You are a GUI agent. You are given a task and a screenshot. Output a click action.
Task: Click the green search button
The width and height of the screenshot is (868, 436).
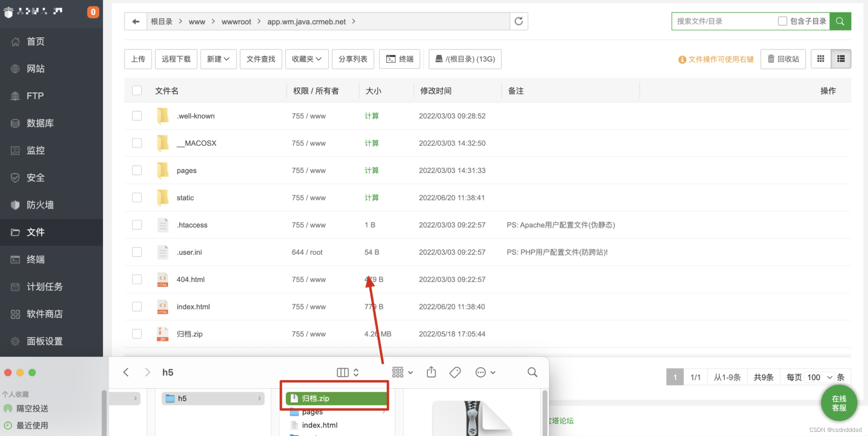tap(840, 21)
